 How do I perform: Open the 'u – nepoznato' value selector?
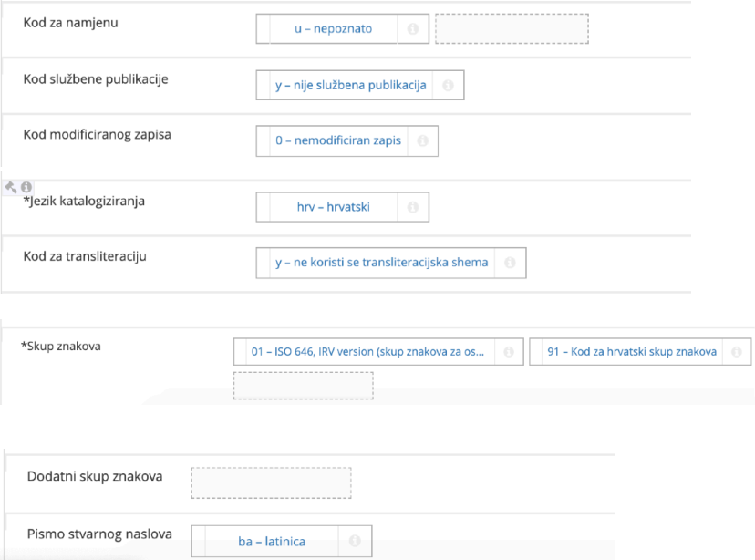tap(333, 29)
